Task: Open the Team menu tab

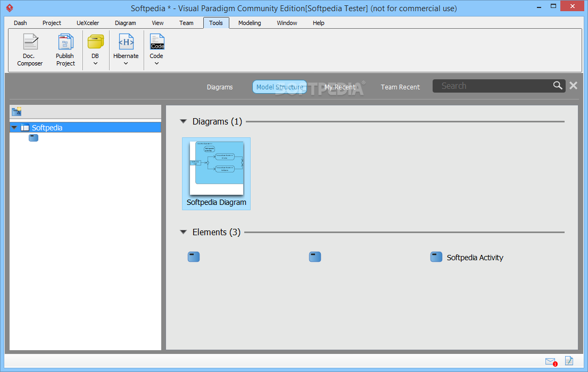Action: tap(186, 23)
